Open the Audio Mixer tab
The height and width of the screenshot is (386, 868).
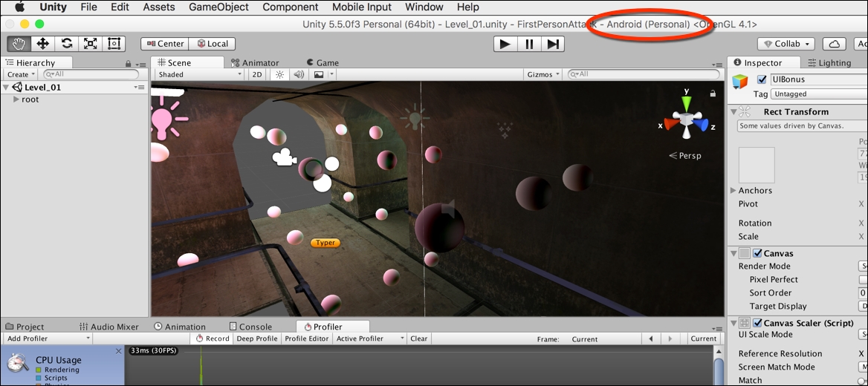click(109, 327)
